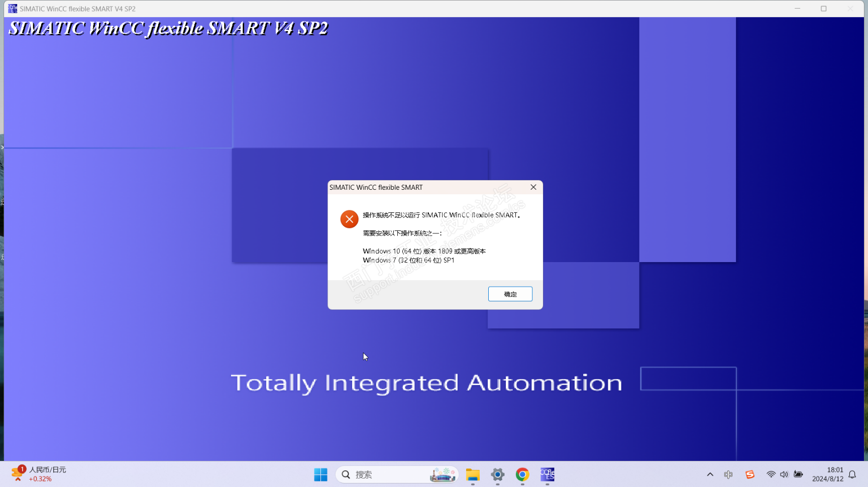Open File Explorer from the taskbar
868x487 pixels.
(x=473, y=474)
